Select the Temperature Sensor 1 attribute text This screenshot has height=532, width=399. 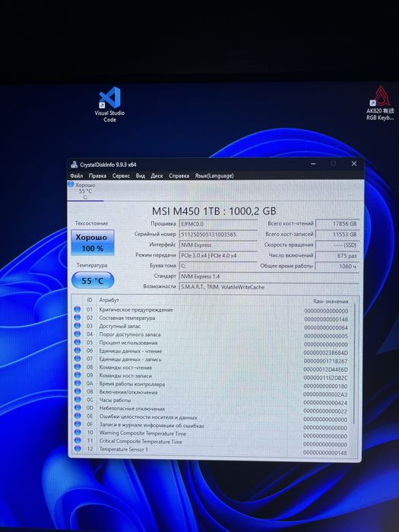[x=123, y=449]
